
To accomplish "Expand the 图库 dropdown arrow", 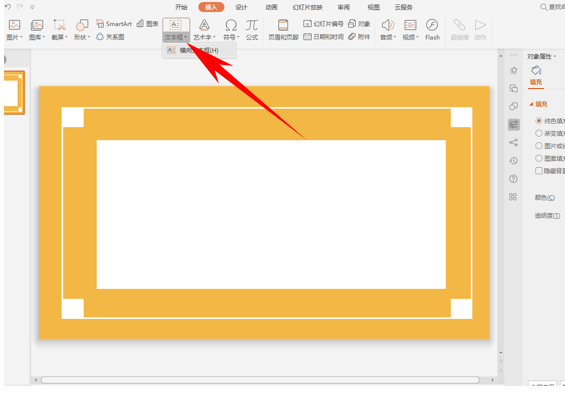I will tap(44, 37).
